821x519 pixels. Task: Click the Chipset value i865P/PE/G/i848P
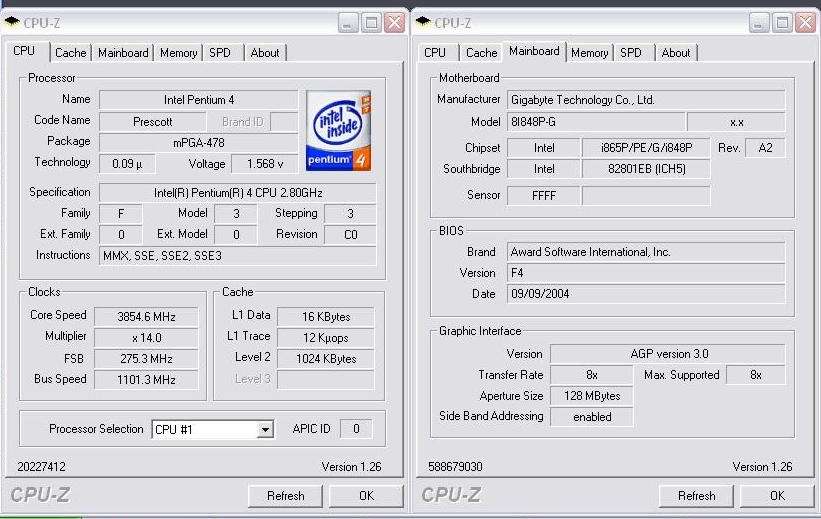pyautogui.click(x=646, y=148)
